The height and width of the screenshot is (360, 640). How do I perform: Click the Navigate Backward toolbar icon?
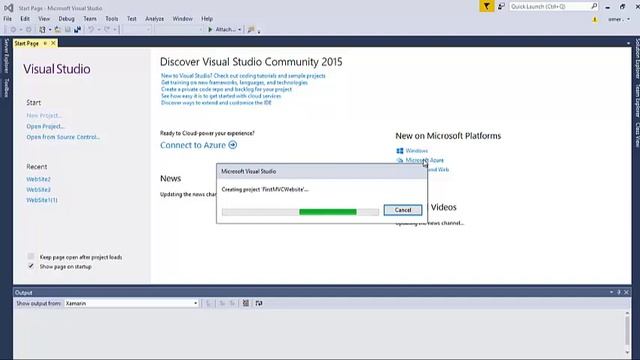(13, 29)
